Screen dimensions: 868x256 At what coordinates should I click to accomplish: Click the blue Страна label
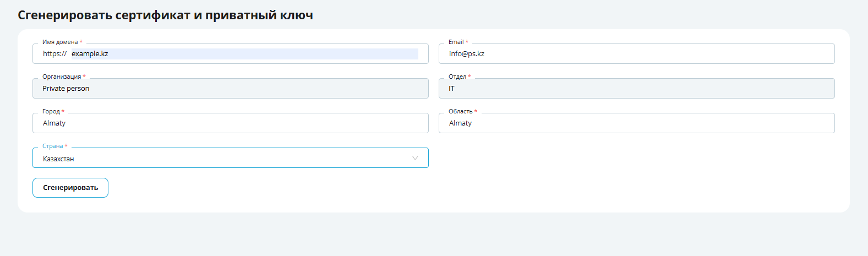click(x=53, y=146)
